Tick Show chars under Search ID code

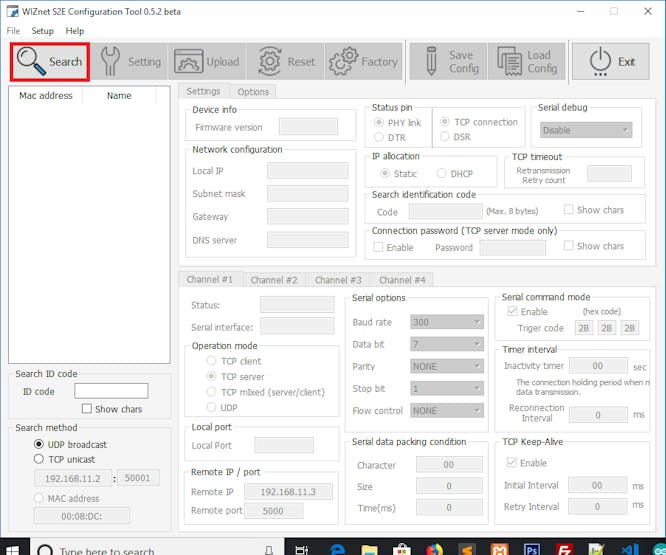pyautogui.click(x=87, y=409)
